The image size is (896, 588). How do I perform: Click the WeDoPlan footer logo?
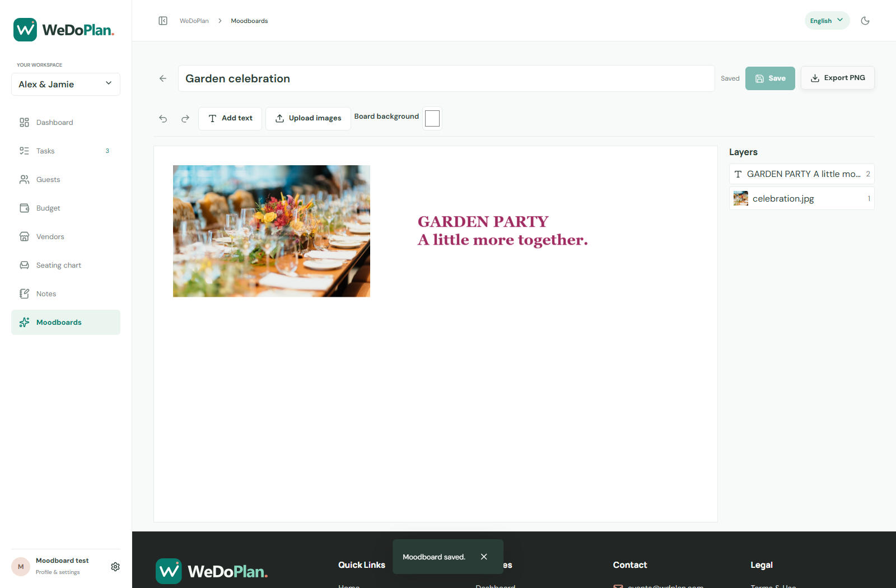point(212,571)
